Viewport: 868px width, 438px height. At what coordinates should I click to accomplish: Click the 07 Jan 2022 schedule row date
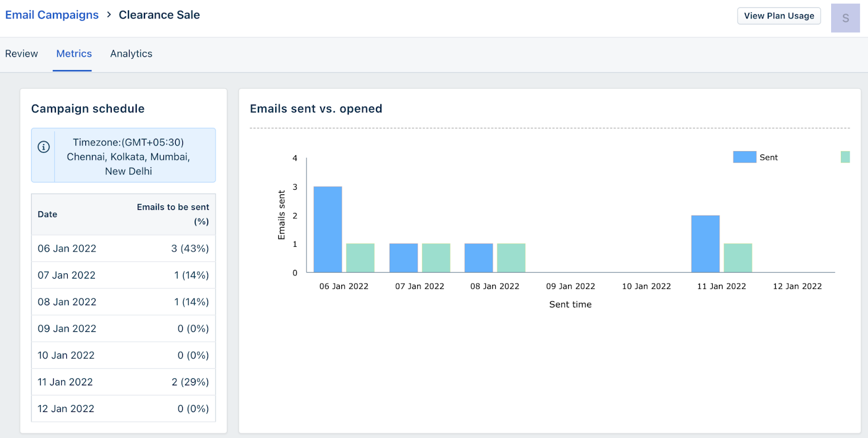coord(66,275)
